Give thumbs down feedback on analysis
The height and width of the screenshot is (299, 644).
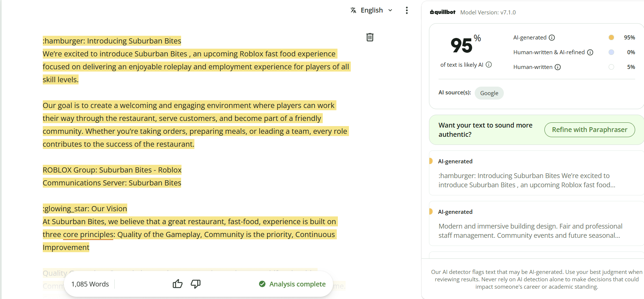click(x=195, y=284)
